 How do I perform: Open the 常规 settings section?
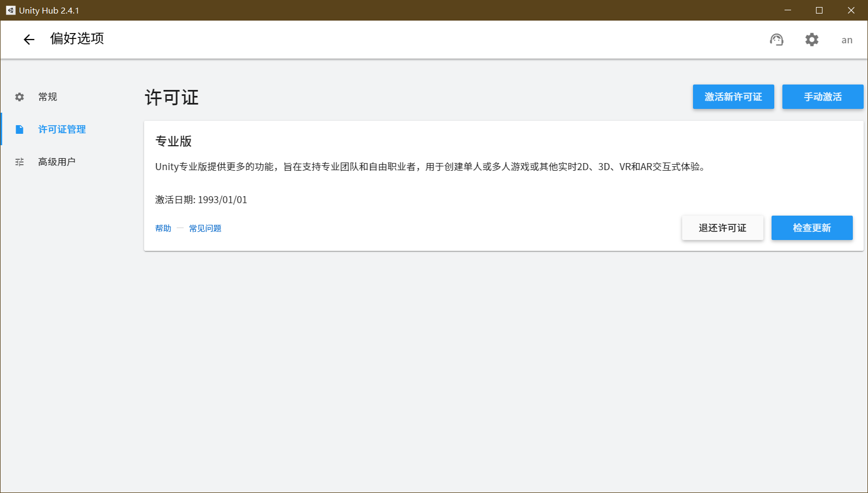(x=48, y=97)
